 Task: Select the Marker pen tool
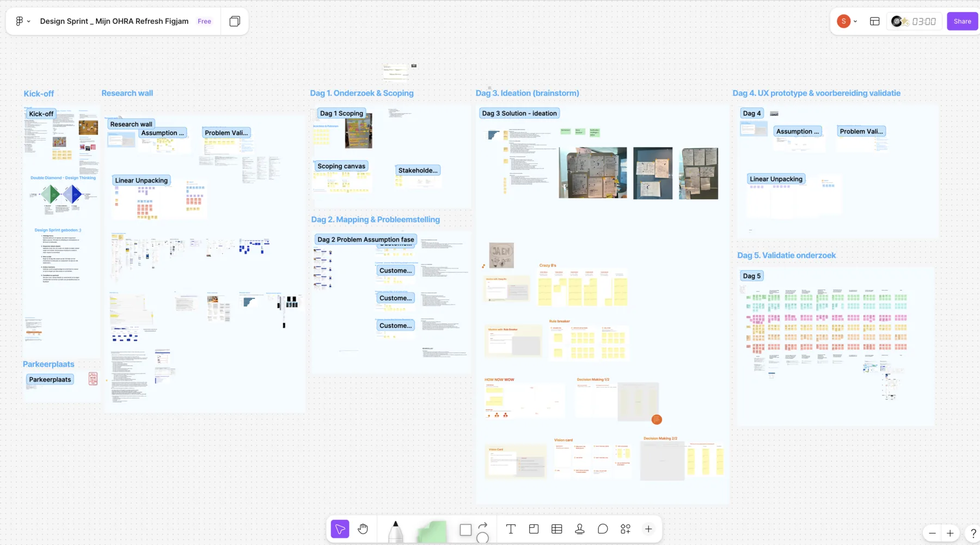click(396, 531)
